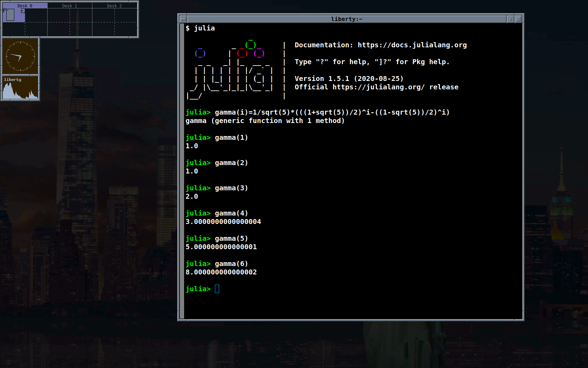Click the gamma(6) output value 8.000000000000002
The width and height of the screenshot is (588, 368).
click(x=221, y=272)
